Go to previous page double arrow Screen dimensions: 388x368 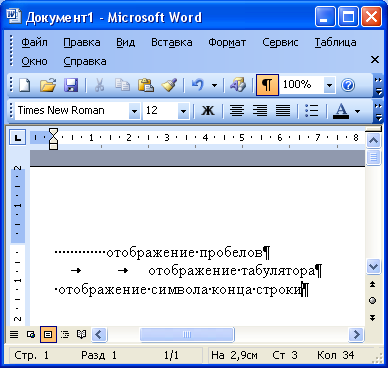click(373, 284)
